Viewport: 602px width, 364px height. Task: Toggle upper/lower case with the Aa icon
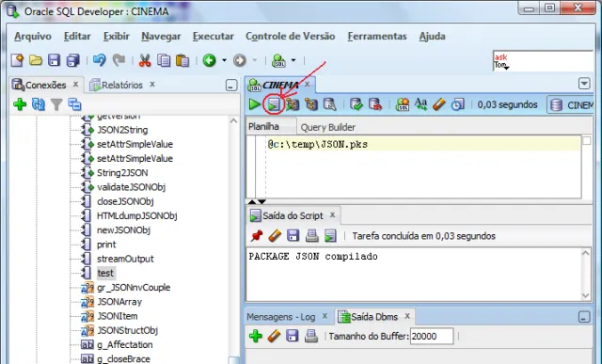(x=420, y=104)
